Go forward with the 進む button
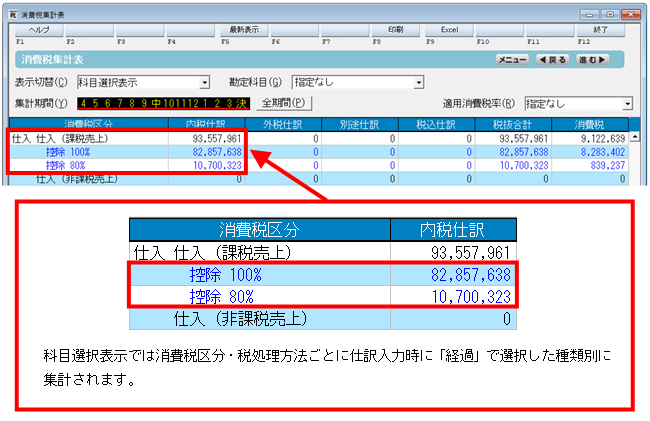Viewport: 650px width, 421px height. [x=592, y=60]
